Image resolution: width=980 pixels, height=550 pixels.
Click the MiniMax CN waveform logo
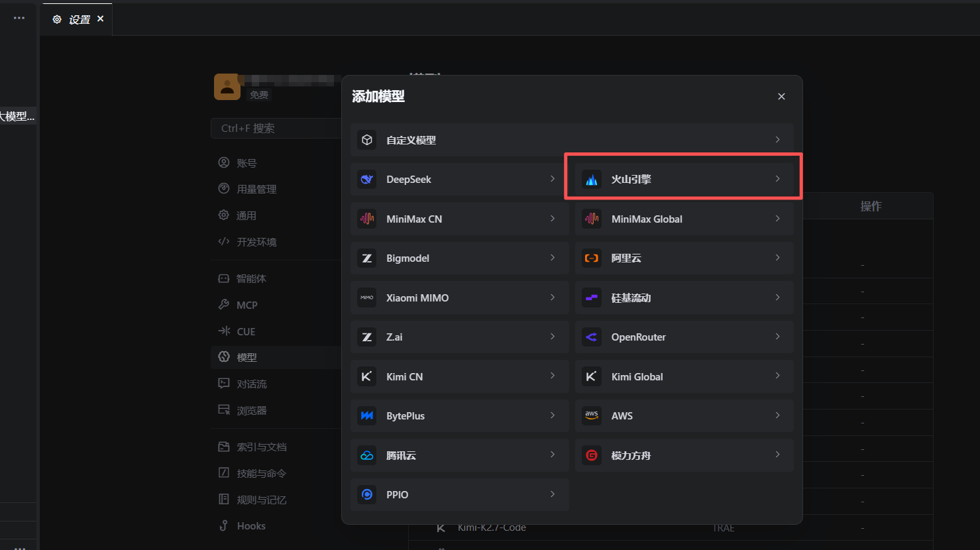coord(367,219)
